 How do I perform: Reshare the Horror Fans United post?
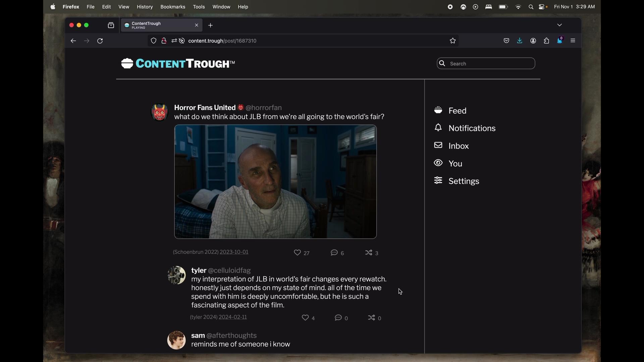(x=369, y=253)
